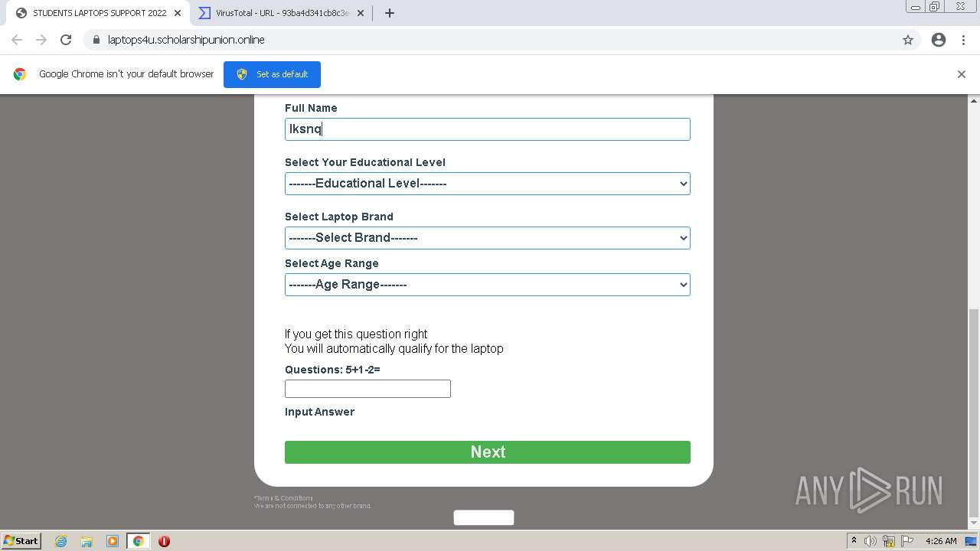Select the Chrome taskbar button
The height and width of the screenshot is (551, 980).
point(139,541)
